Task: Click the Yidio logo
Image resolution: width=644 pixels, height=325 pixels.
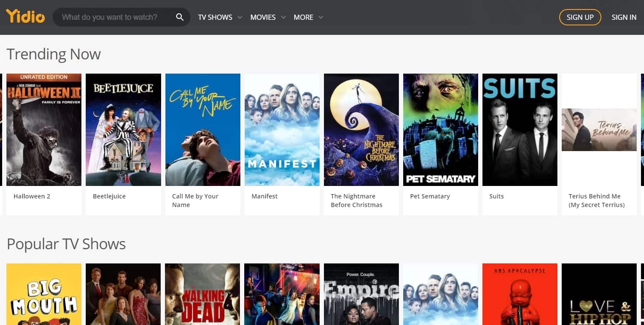Action: (25, 17)
